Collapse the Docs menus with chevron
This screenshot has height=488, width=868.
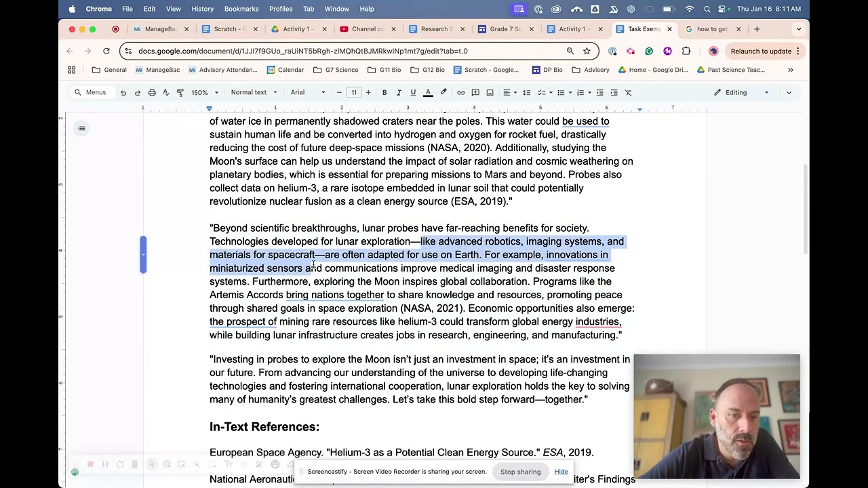click(x=789, y=93)
